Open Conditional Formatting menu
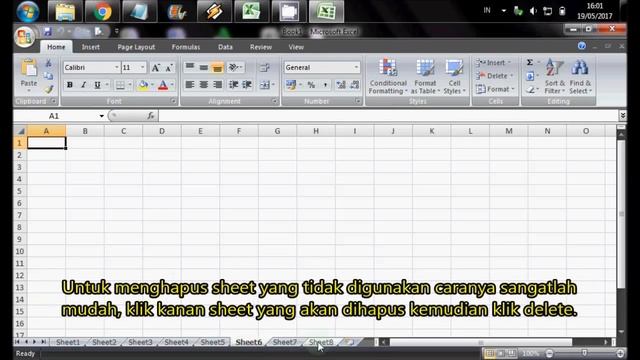 (x=388, y=76)
